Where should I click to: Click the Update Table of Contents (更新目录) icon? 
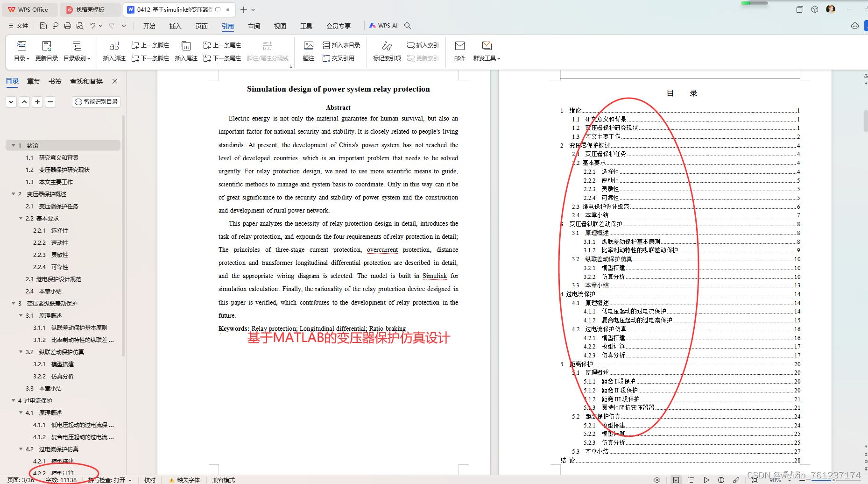[47, 51]
